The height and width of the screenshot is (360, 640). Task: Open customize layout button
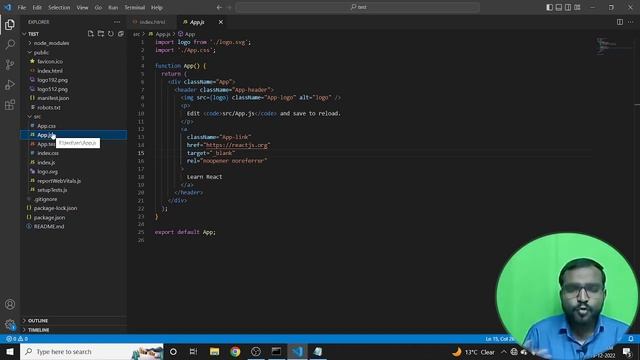click(577, 7)
